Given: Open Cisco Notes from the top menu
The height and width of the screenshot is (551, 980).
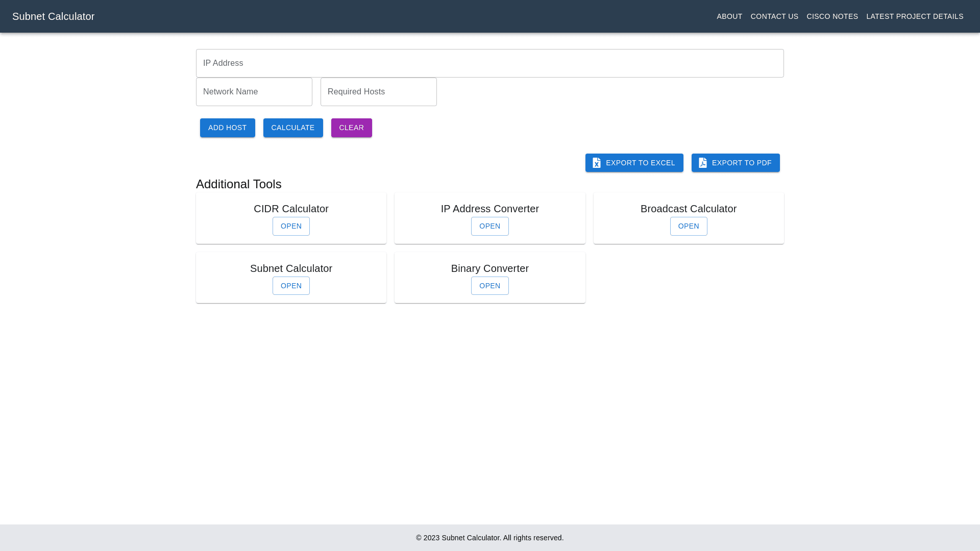Looking at the screenshot, I should (x=832, y=16).
